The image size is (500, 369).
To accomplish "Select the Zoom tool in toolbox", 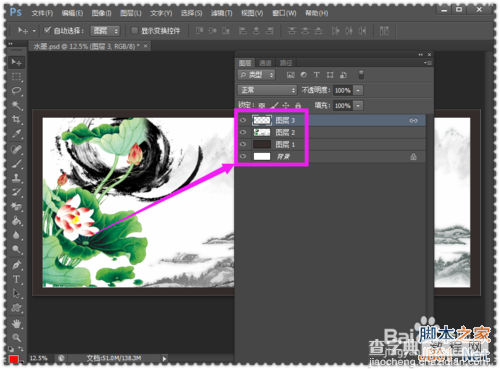I will (x=16, y=337).
